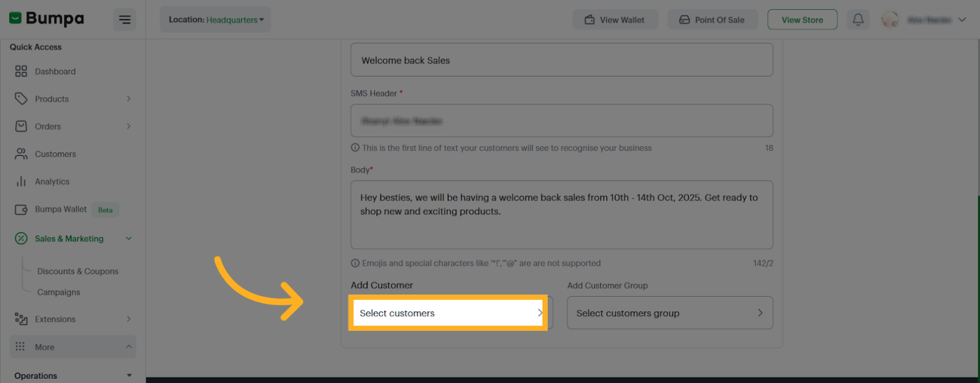Click the 142/2 character counter

tap(763, 263)
